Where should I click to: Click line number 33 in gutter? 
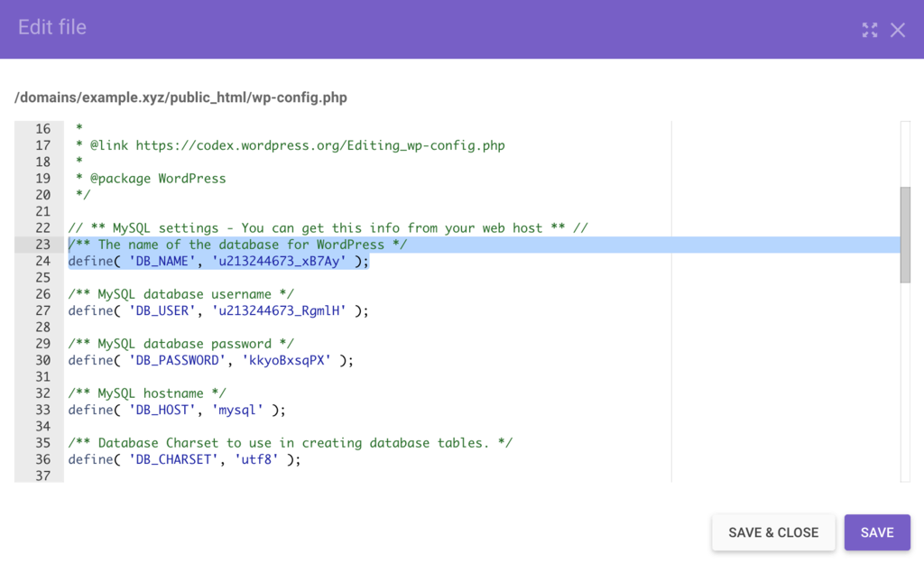click(x=43, y=410)
